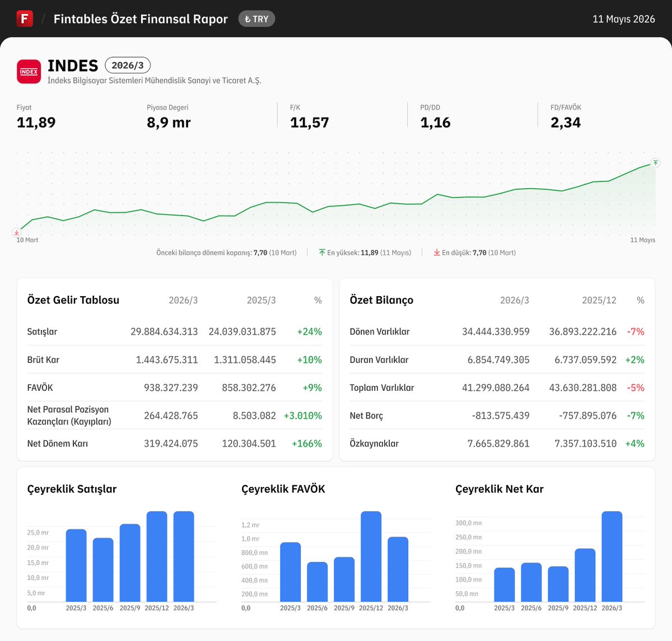Click the red lowest-price marker on chart
This screenshot has width=672, height=641.
coord(17,232)
